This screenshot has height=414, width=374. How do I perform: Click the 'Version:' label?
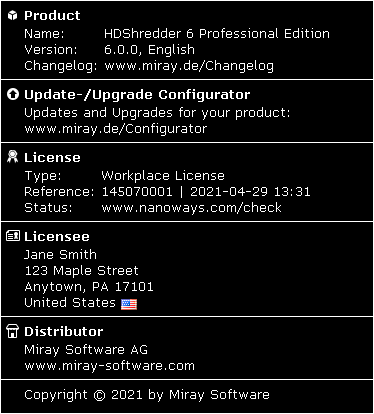[51, 50]
